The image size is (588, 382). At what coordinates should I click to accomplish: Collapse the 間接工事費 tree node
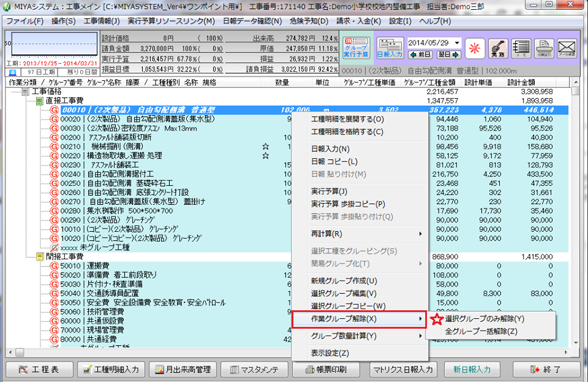click(x=39, y=257)
